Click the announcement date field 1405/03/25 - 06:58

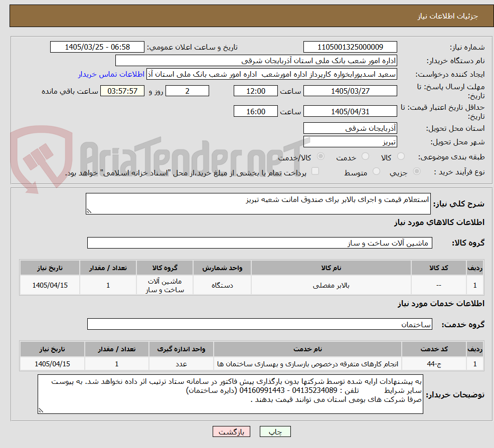point(97,47)
